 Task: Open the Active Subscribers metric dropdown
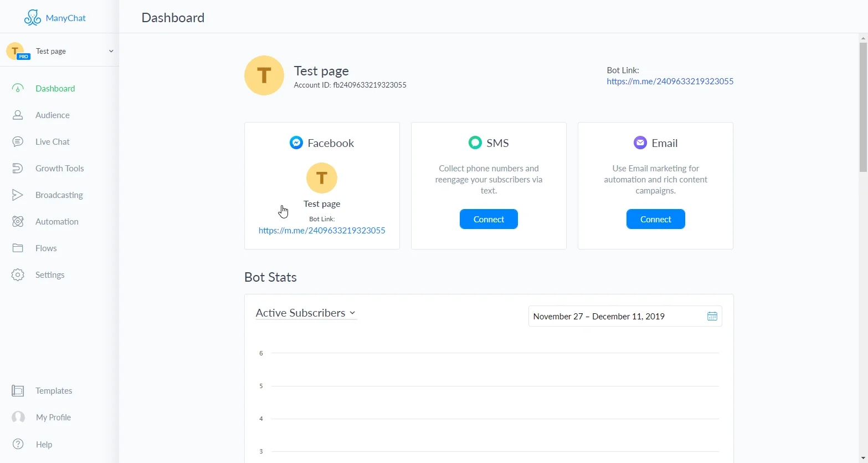306,313
